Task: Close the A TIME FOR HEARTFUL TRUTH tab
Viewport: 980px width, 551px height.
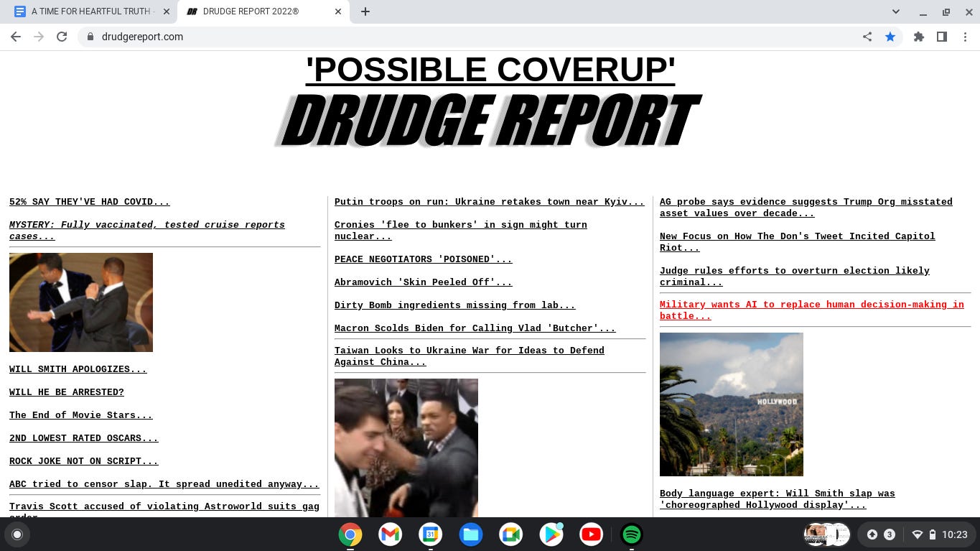Action: tap(167, 11)
